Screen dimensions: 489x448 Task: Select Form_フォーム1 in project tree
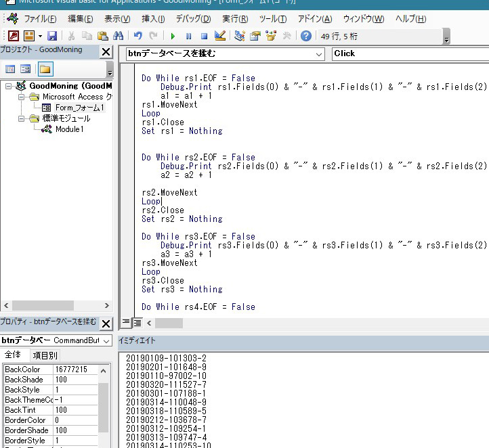click(x=79, y=108)
